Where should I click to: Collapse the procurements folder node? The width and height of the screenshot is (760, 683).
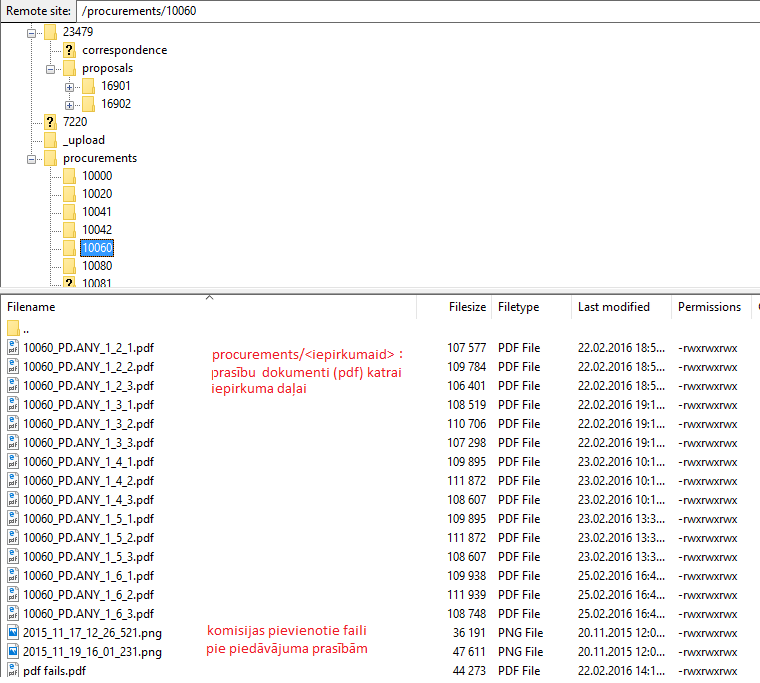[32, 158]
